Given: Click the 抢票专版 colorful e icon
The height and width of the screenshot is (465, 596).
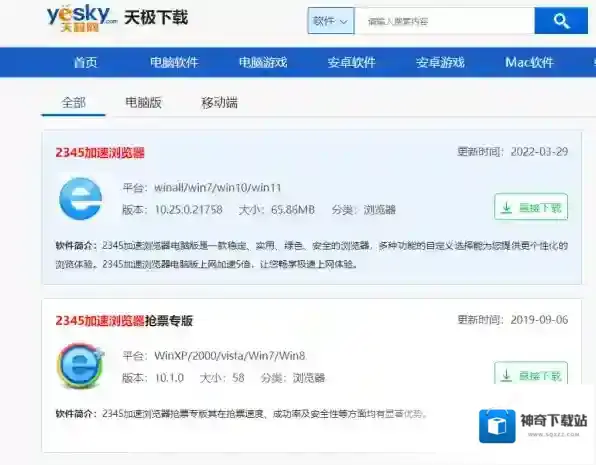Looking at the screenshot, I should [x=80, y=366].
